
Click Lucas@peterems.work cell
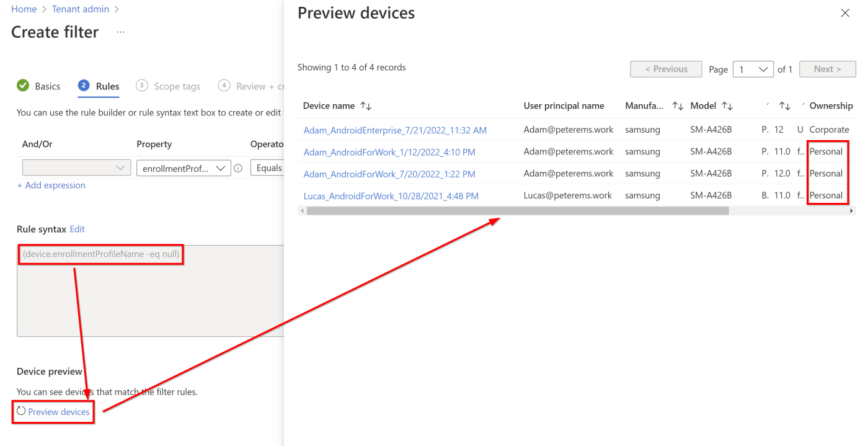(x=568, y=195)
